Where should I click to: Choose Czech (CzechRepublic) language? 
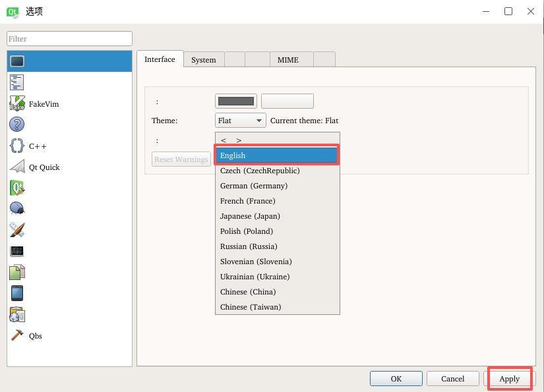[277, 171]
